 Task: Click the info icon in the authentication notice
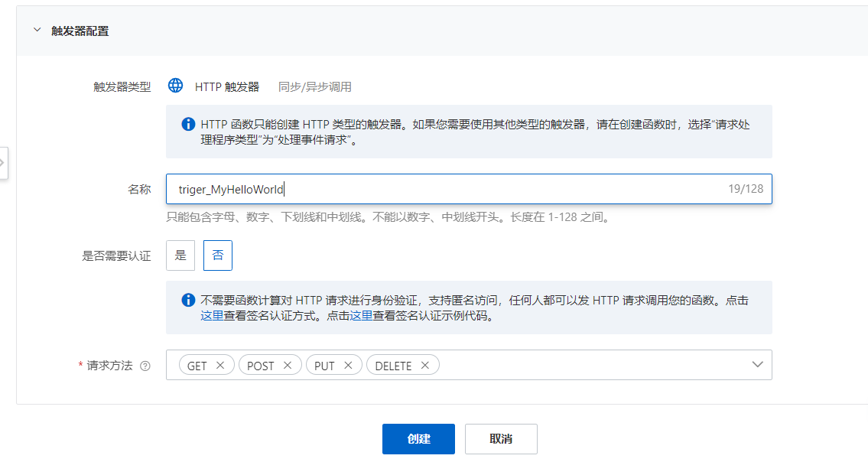coord(187,299)
